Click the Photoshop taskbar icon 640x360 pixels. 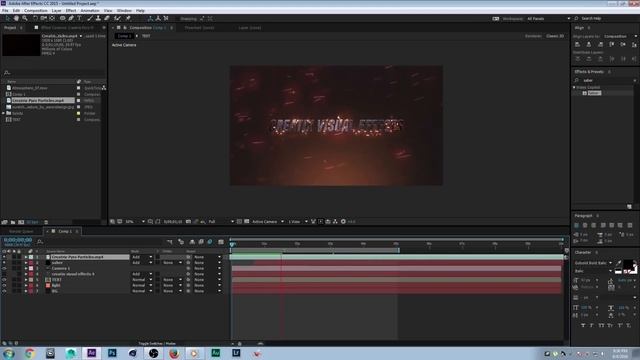click(112, 353)
